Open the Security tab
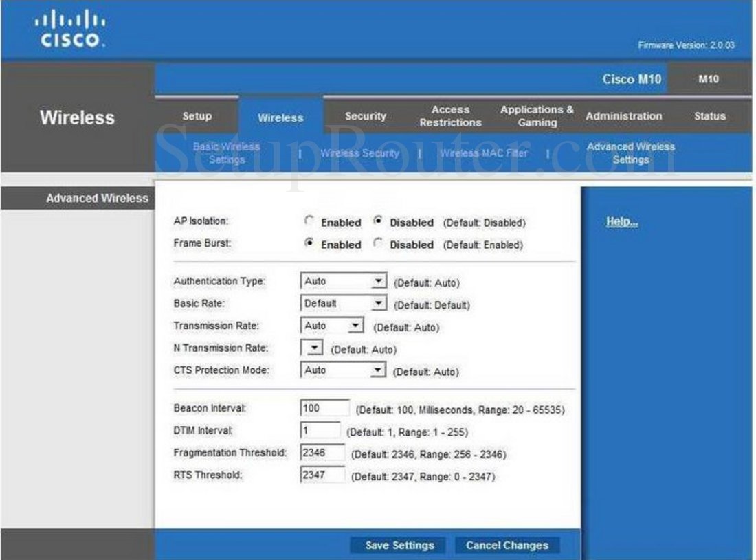Viewport: 756px width, 560px height. coord(366,116)
